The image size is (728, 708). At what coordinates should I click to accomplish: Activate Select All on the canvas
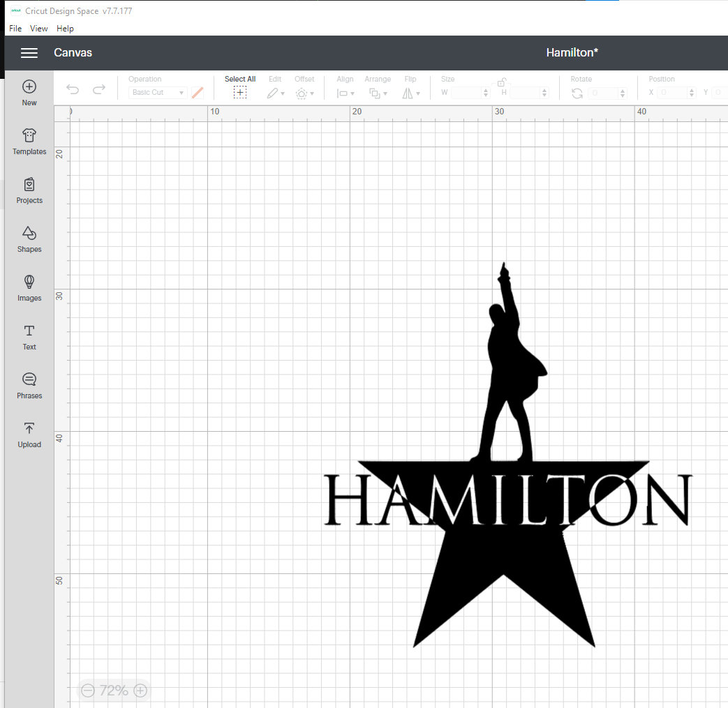click(240, 91)
